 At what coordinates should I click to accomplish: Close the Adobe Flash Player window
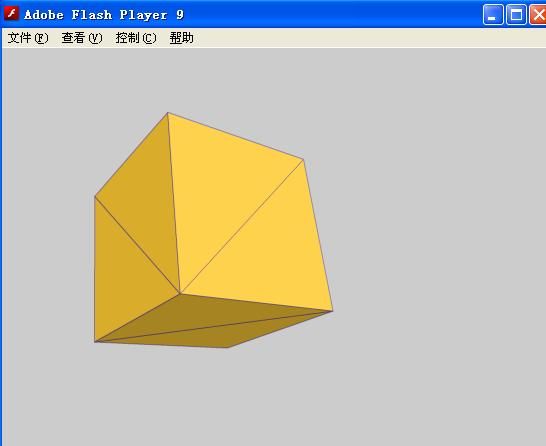click(x=538, y=15)
